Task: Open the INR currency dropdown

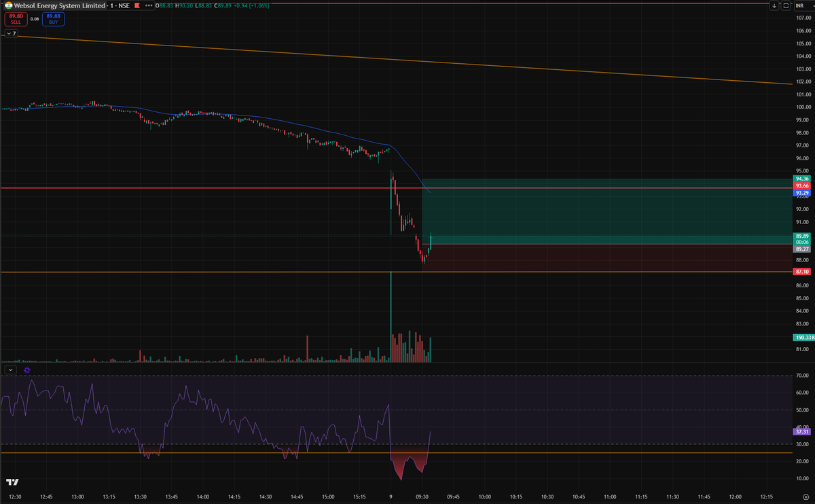Action: click(803, 5)
